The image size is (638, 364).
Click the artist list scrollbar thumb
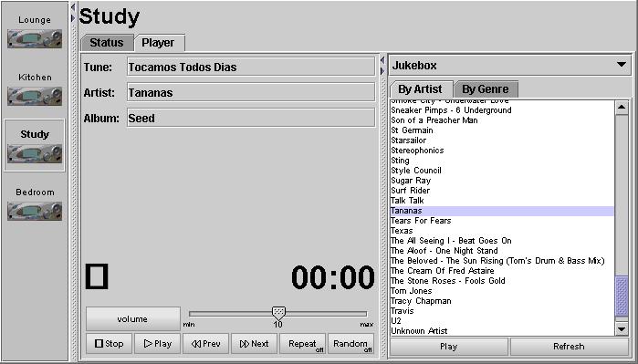pyautogui.click(x=622, y=296)
